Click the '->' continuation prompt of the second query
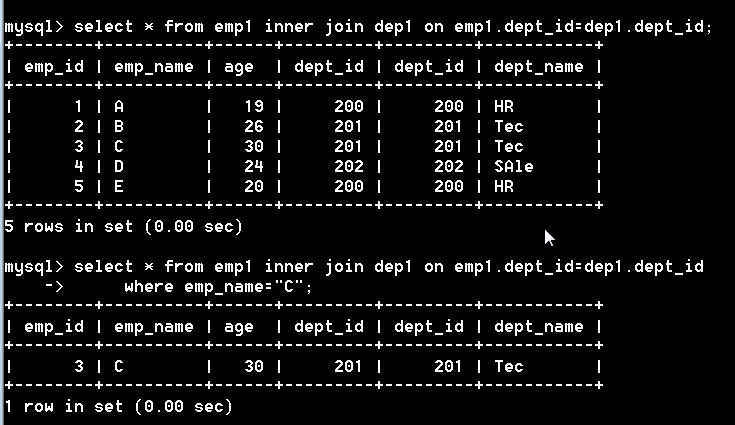 pos(54,286)
